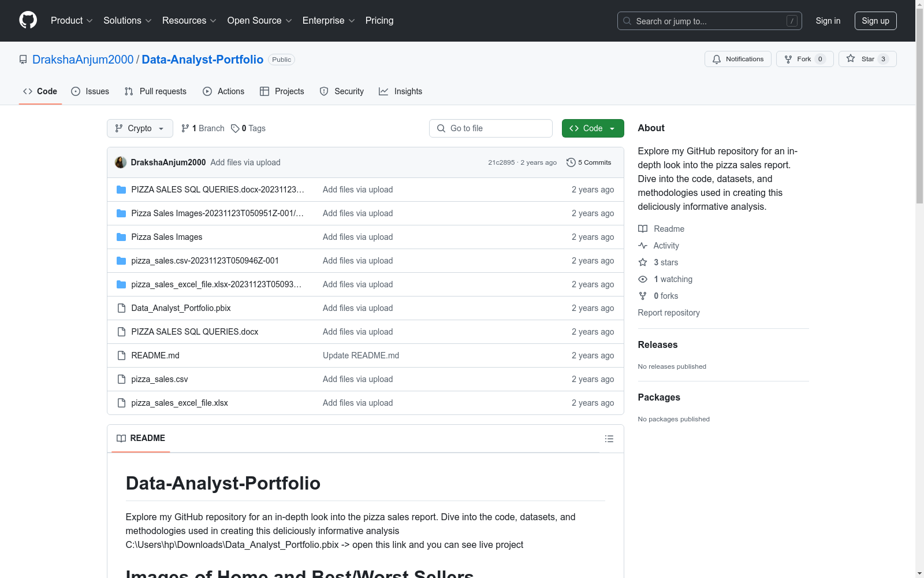Open README.md file name
924x578 pixels.
155,355
